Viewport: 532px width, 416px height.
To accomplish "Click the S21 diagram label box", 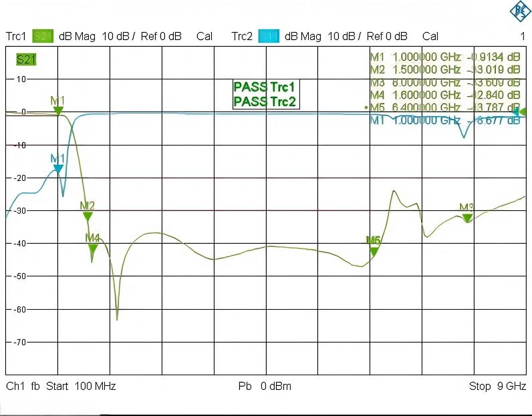I will click(26, 60).
